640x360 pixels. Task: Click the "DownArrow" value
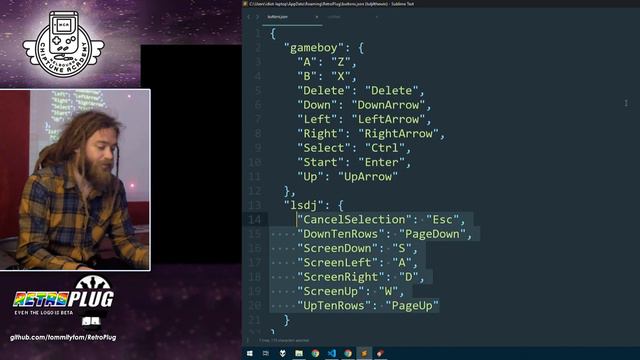click(x=388, y=105)
